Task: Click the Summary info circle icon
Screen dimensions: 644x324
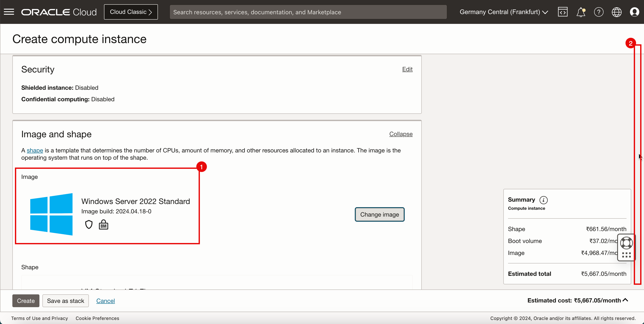Action: click(544, 200)
